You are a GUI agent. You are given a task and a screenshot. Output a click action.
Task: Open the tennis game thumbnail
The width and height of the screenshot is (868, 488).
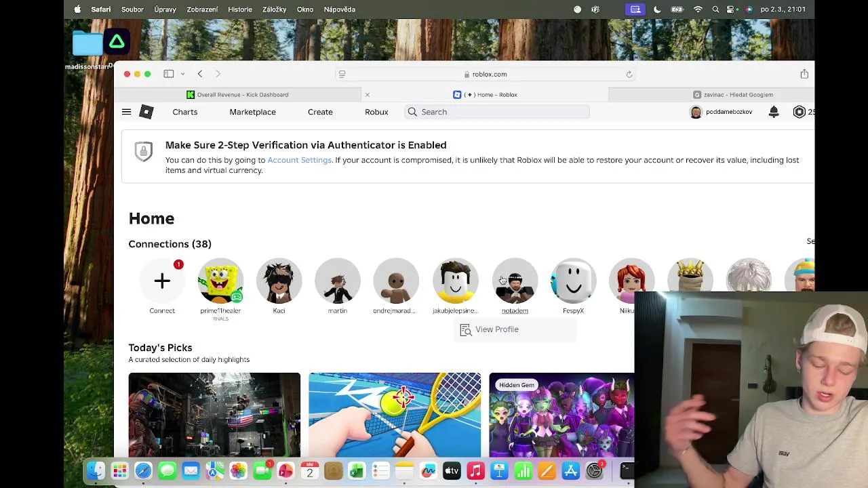[x=395, y=415]
